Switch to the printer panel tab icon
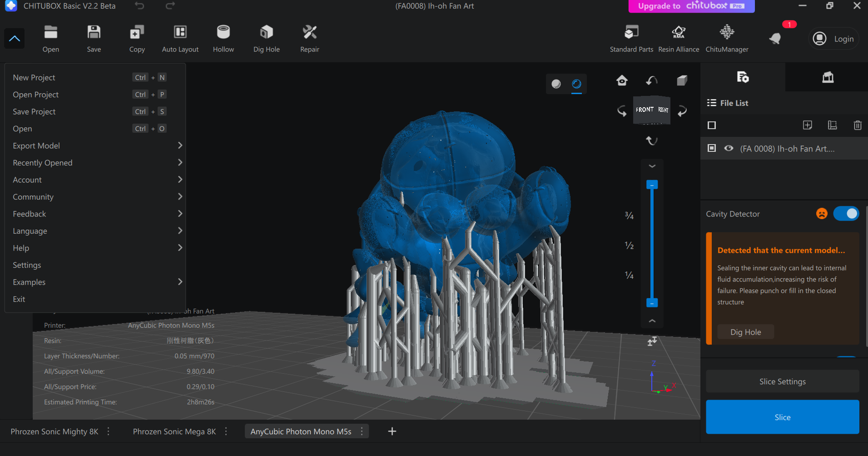The width and height of the screenshot is (868, 456). click(828, 77)
